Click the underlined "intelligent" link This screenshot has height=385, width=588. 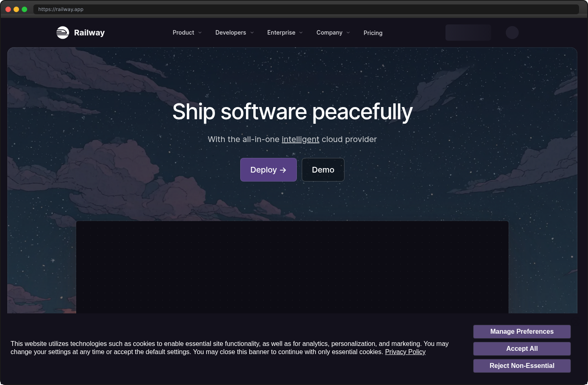300,139
